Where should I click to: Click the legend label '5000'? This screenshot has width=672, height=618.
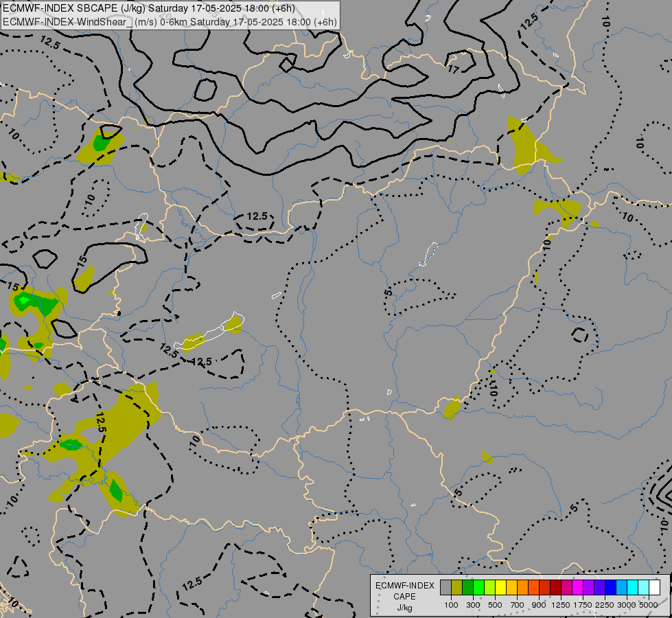coord(649,605)
